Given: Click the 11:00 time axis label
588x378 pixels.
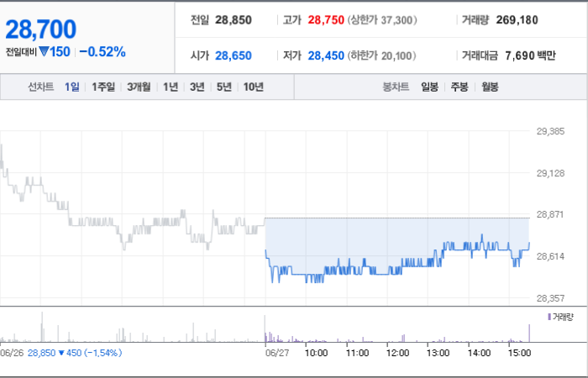Looking at the screenshot, I should coord(357,353).
